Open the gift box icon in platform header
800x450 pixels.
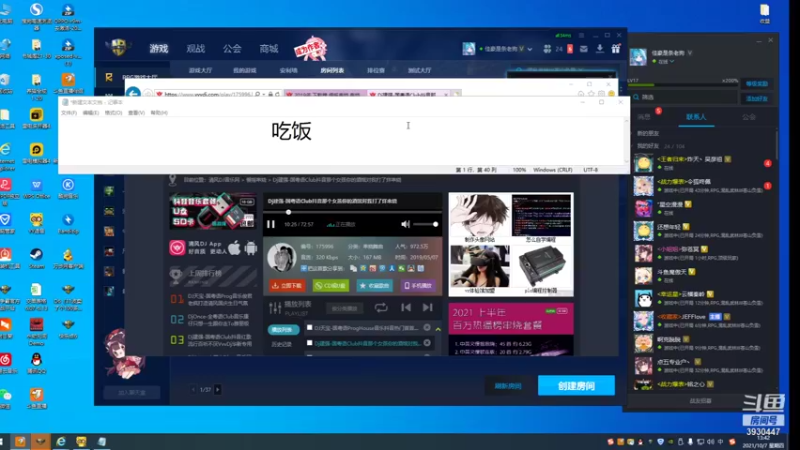(616, 48)
